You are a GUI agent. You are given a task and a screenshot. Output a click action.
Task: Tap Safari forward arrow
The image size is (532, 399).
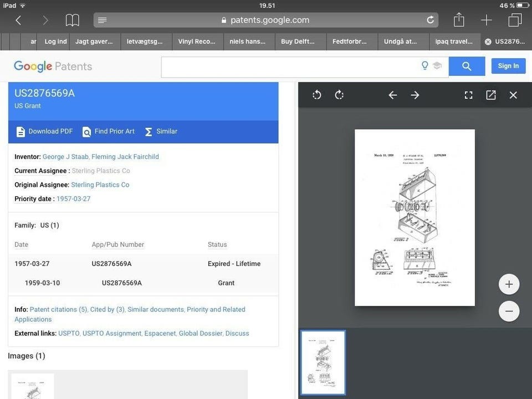click(45, 21)
